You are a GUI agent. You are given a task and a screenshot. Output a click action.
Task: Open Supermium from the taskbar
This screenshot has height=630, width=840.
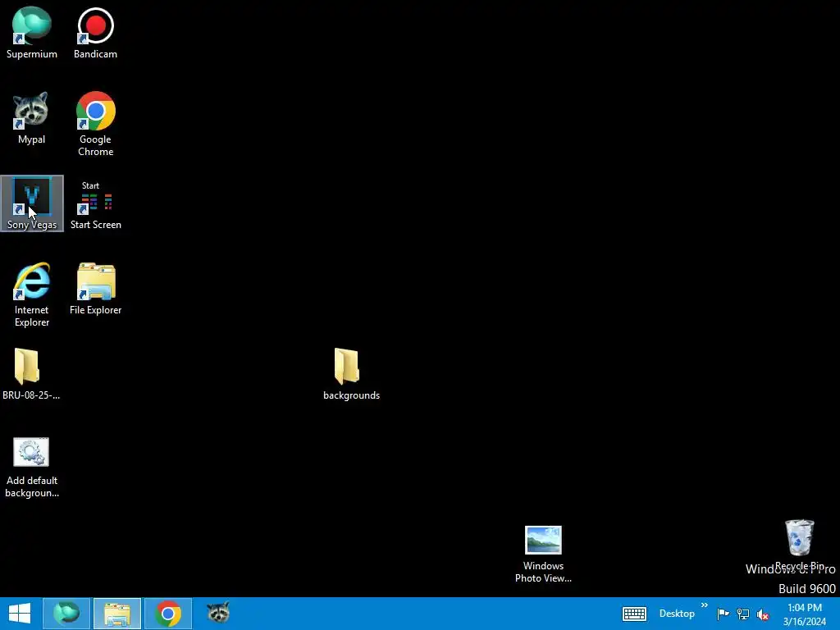coord(66,614)
